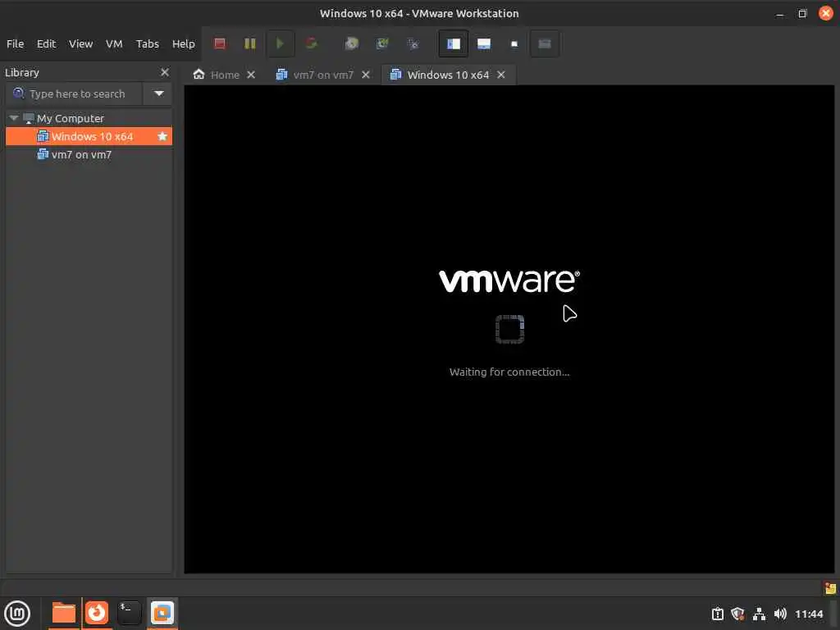Open the Help menu

click(x=183, y=44)
